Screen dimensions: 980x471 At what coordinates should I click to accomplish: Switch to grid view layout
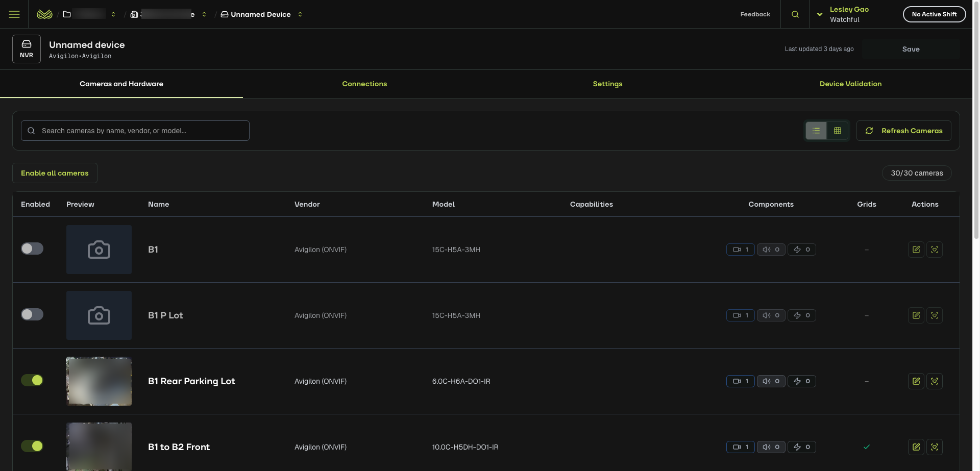click(838, 131)
